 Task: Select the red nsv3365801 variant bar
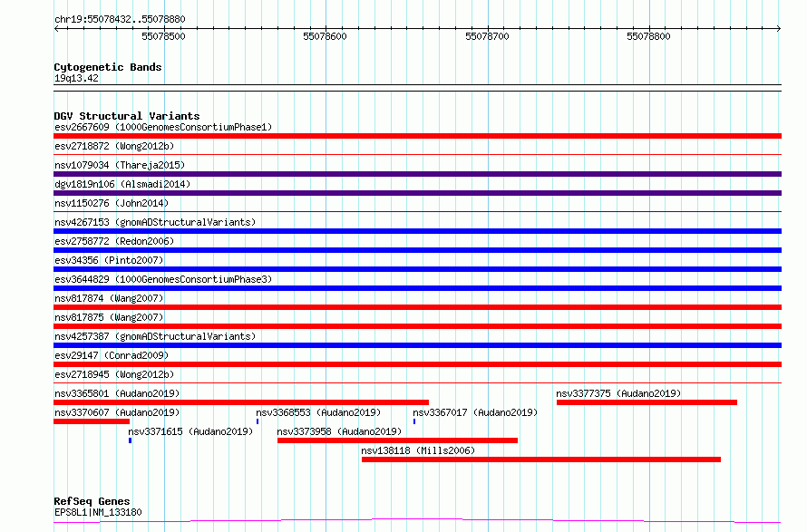[241, 402]
